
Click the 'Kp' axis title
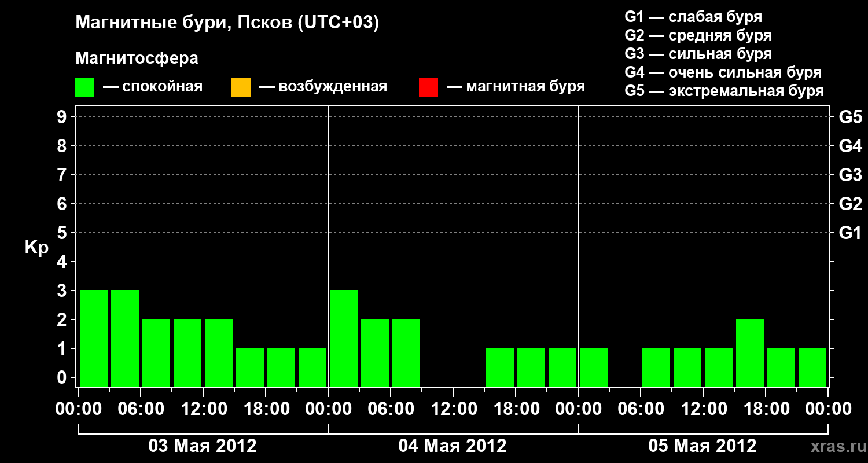tap(37, 248)
